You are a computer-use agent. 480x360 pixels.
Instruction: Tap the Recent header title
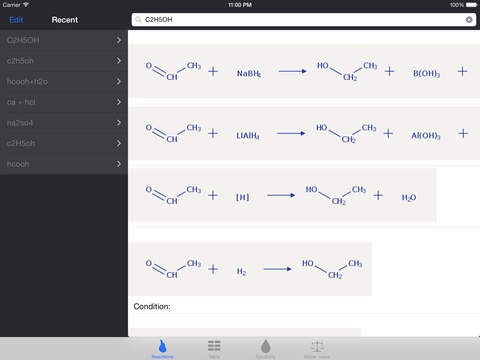point(65,20)
